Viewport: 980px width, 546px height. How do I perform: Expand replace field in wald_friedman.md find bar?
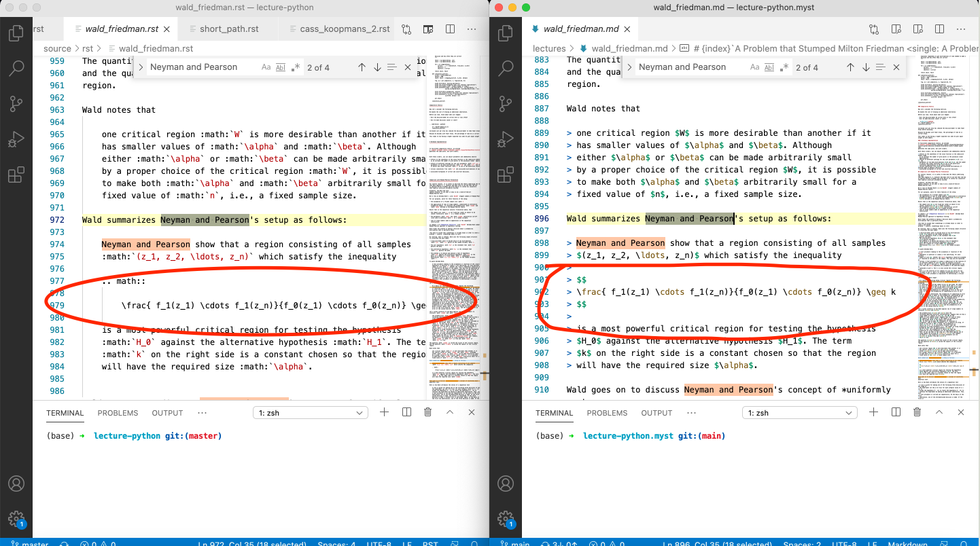(629, 67)
